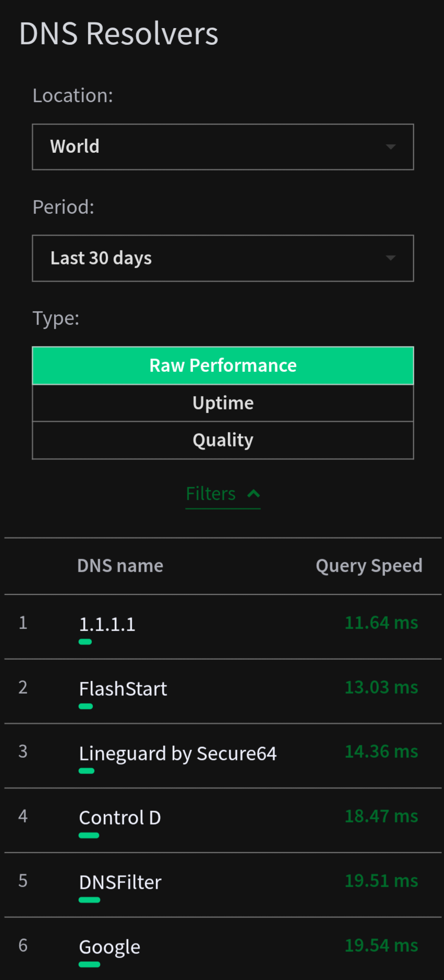The height and width of the screenshot is (980, 444).
Task: Open the Control D resolver
Action: (x=120, y=817)
